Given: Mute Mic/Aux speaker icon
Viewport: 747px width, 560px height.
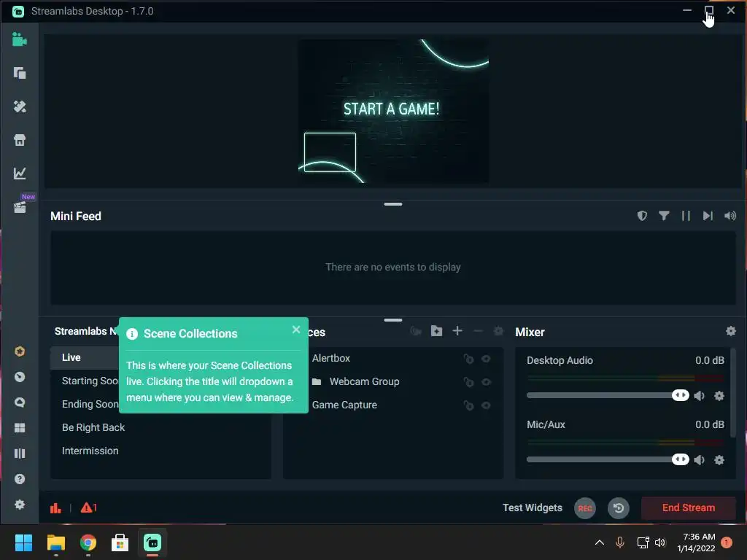Looking at the screenshot, I should tap(699, 459).
